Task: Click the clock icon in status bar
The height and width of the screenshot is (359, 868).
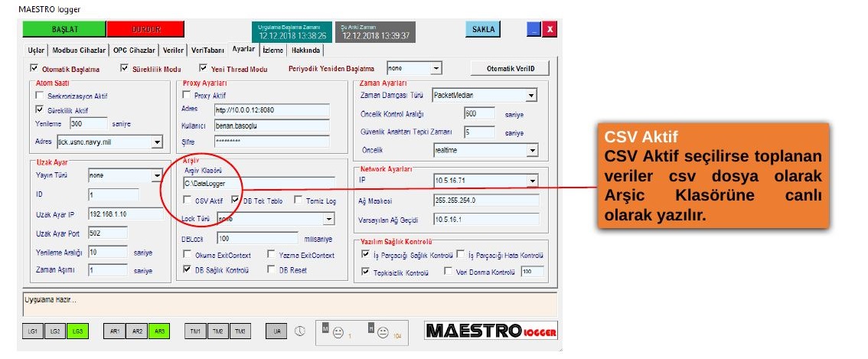Action: [x=299, y=331]
